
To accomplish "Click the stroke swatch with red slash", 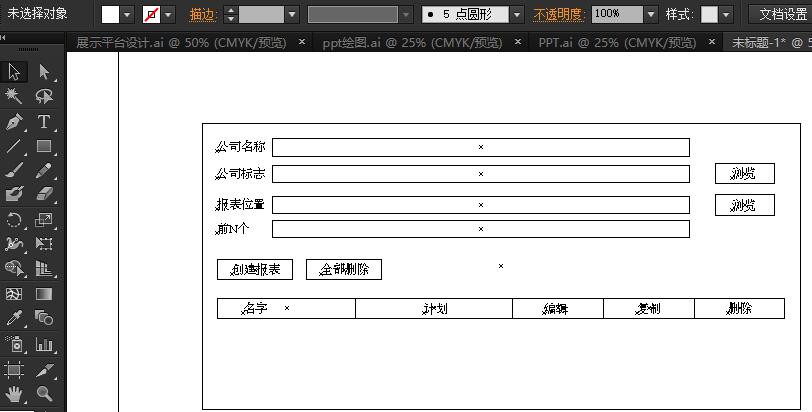I will click(151, 14).
